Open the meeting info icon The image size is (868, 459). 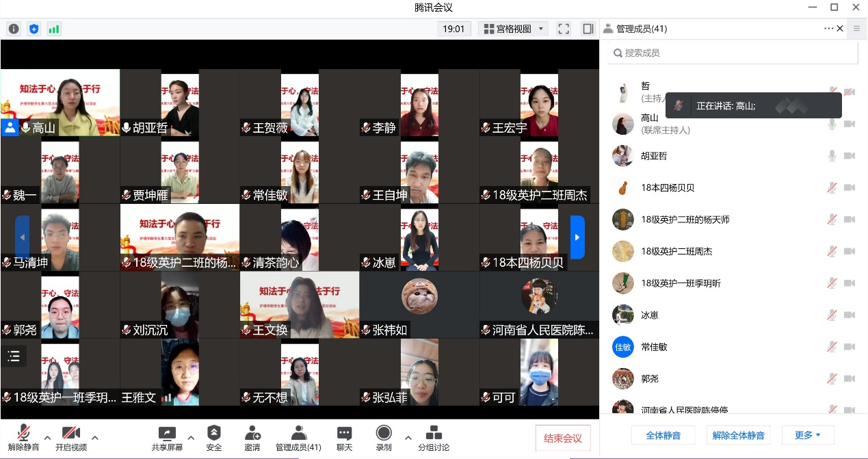click(14, 29)
